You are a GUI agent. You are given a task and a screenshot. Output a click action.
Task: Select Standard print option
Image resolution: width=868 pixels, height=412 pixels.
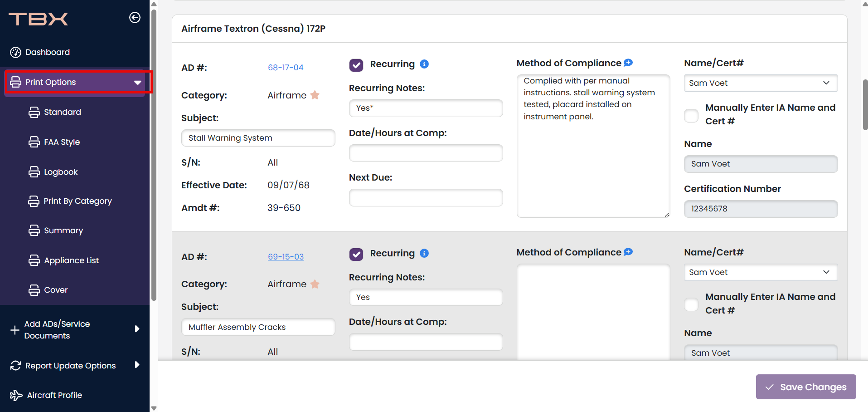pos(63,112)
